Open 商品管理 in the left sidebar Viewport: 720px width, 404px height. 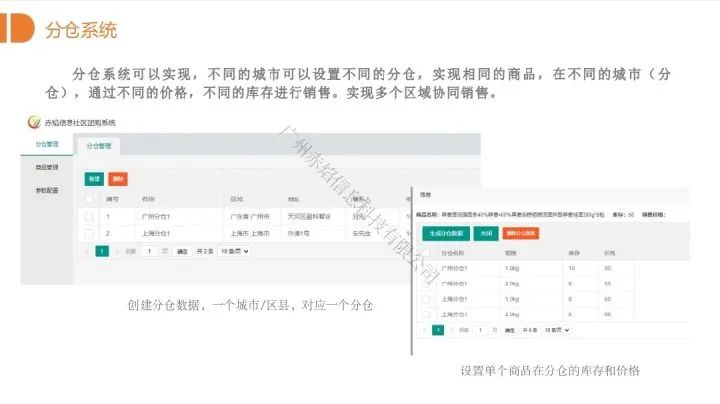tap(47, 167)
